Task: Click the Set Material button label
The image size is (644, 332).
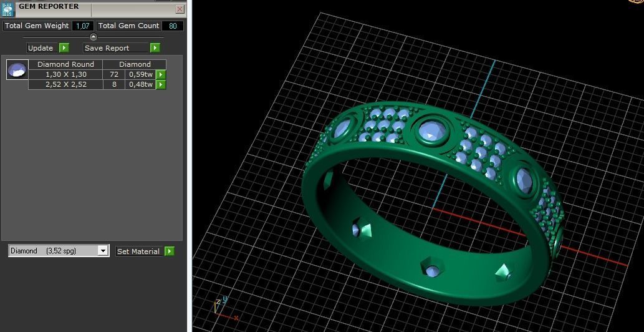Action: click(x=140, y=251)
